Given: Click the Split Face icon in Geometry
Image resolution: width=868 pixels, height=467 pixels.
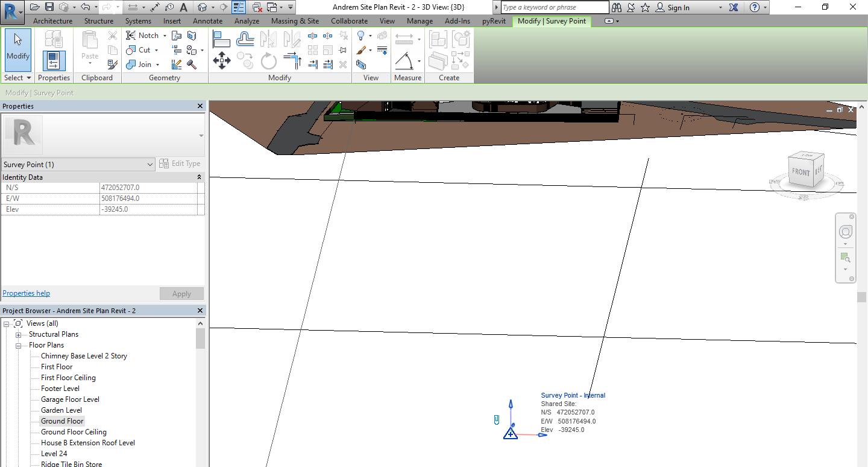Looking at the screenshot, I should click(x=192, y=36).
